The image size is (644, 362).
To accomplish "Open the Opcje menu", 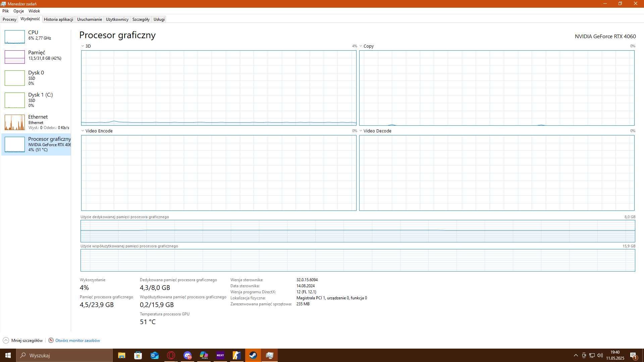I will [x=18, y=11].
